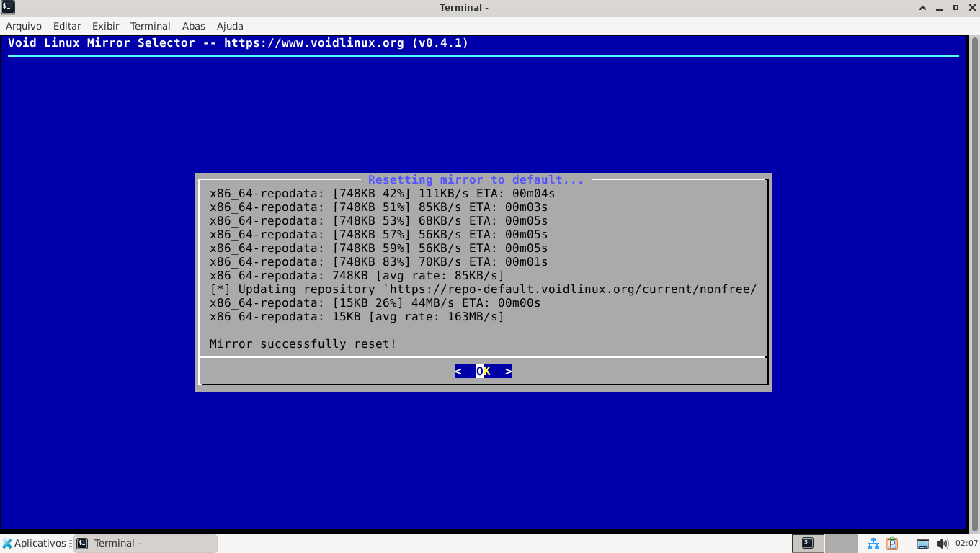Switch to the first workspace with the terminal

(x=808, y=543)
